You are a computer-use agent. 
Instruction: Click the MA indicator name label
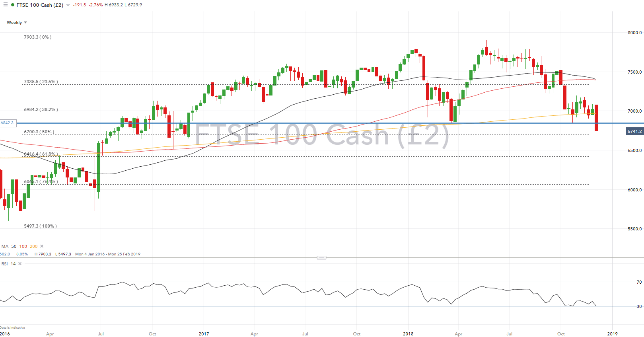click(x=5, y=246)
